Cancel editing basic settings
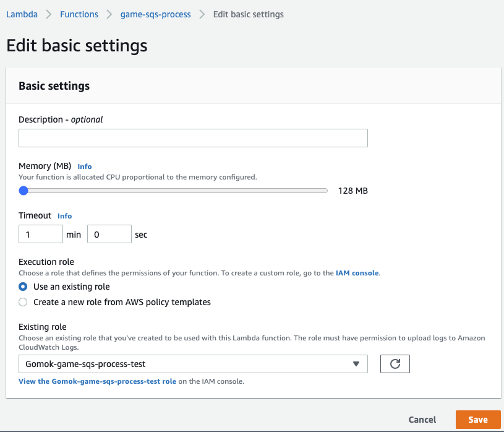This screenshot has width=504, height=432. point(422,420)
